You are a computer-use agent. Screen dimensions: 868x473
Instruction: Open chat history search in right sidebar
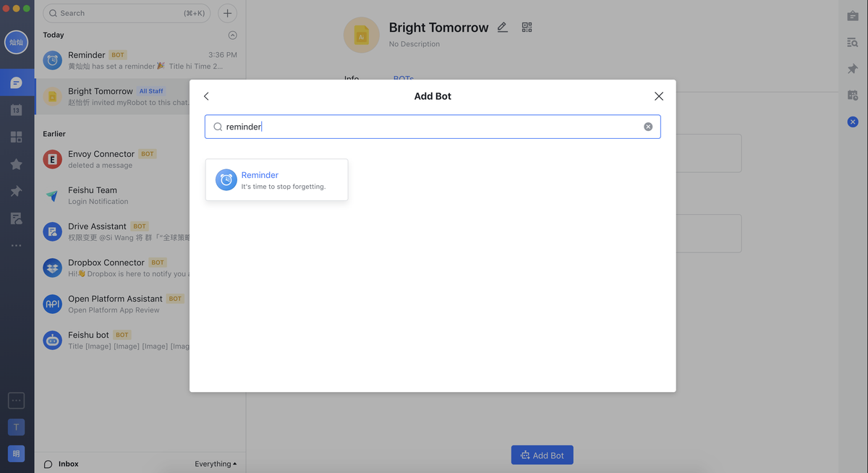853,43
